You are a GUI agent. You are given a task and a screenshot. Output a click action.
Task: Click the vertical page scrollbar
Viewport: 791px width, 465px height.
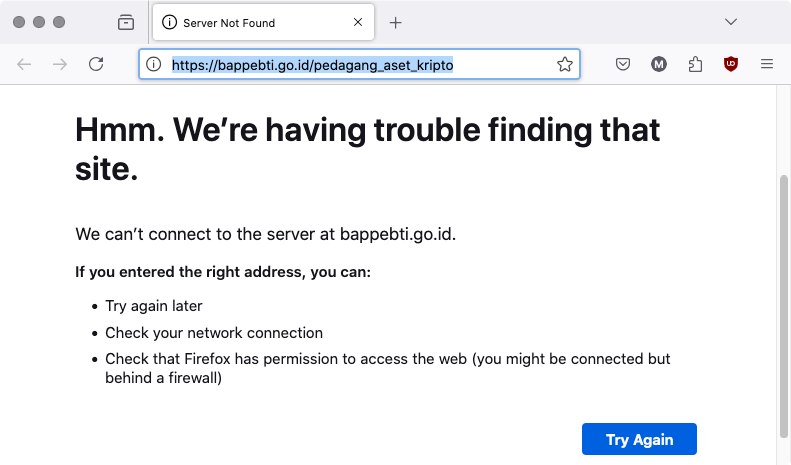783,307
